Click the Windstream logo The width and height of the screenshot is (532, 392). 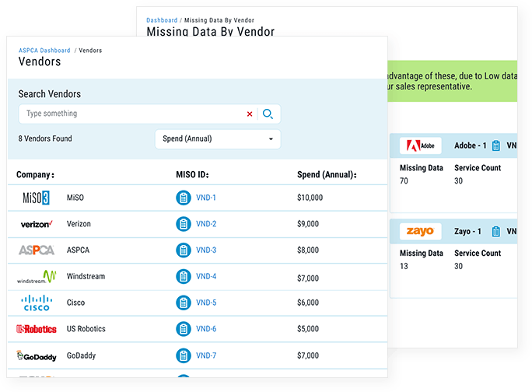[37, 277]
